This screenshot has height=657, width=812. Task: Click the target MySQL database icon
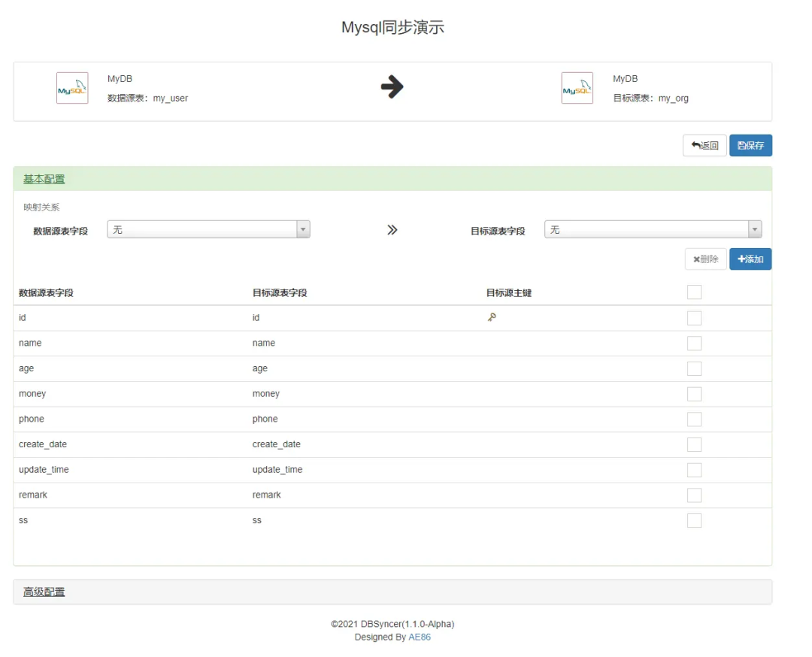pos(577,88)
